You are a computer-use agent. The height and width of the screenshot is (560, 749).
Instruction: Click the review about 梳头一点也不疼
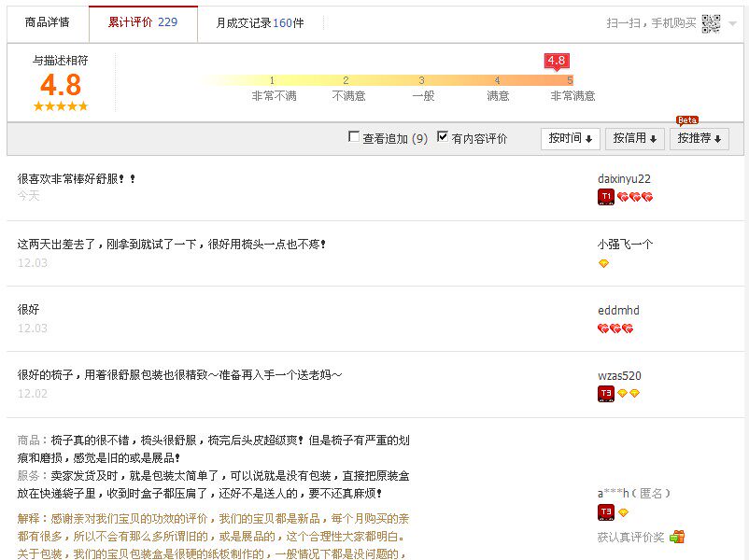(x=172, y=245)
